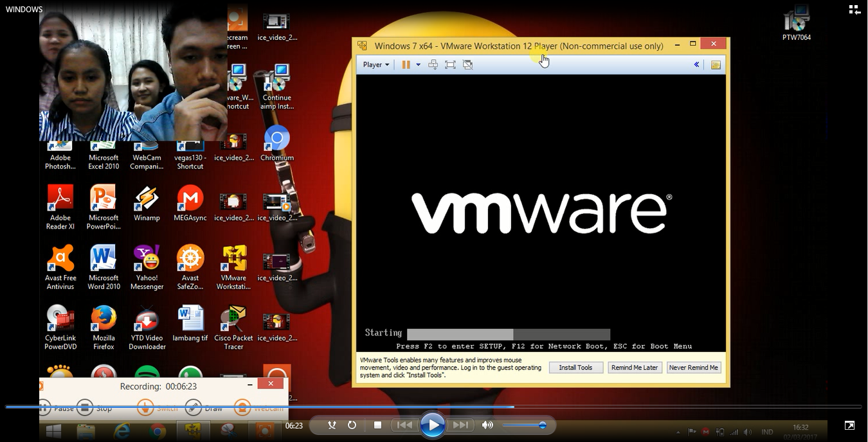Adjust the media player volume slider

[x=524, y=425]
